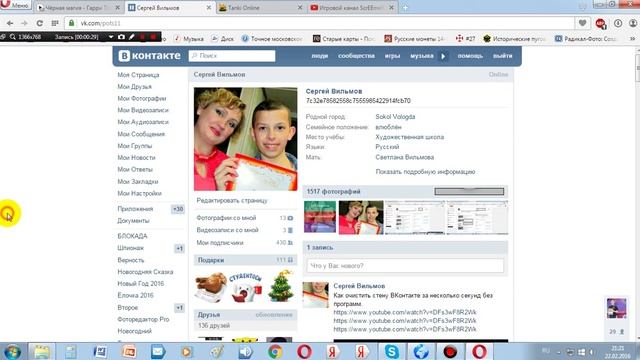The image size is (640, 360).
Task: Open Мои Настройки in sidebar
Action: tap(139, 193)
